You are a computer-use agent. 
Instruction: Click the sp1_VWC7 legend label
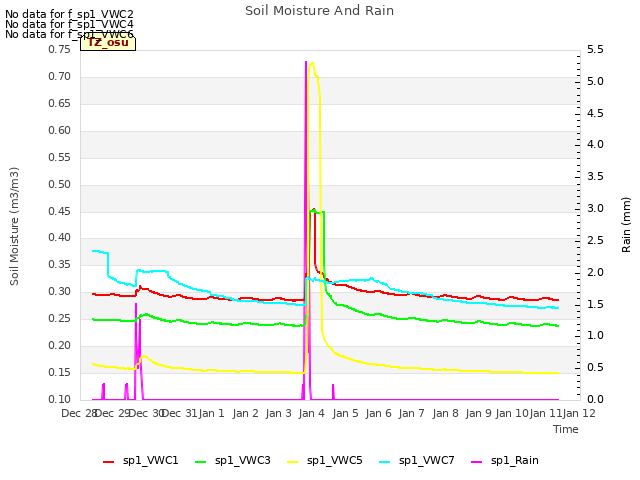tap(427, 460)
